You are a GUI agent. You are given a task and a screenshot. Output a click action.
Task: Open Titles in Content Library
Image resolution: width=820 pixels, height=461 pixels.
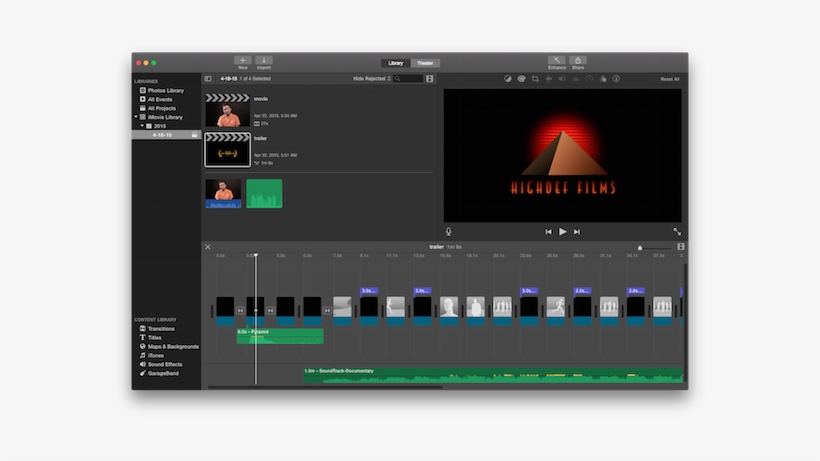click(154, 338)
